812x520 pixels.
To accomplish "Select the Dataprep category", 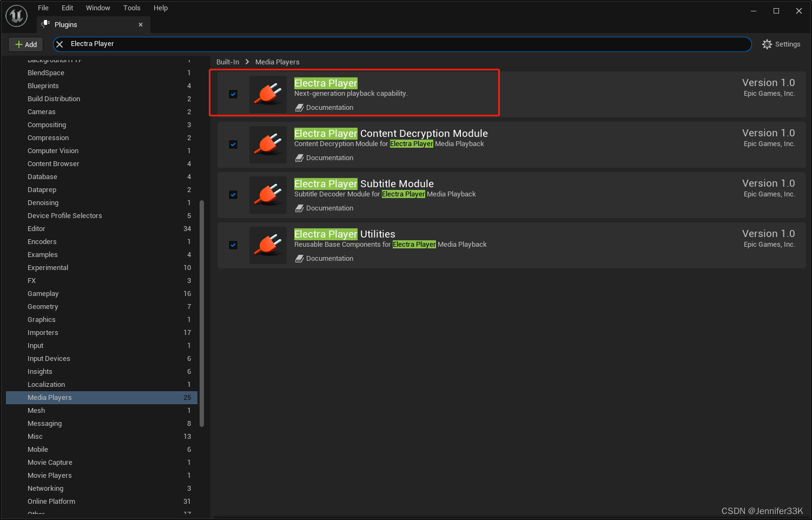I will 102,190.
